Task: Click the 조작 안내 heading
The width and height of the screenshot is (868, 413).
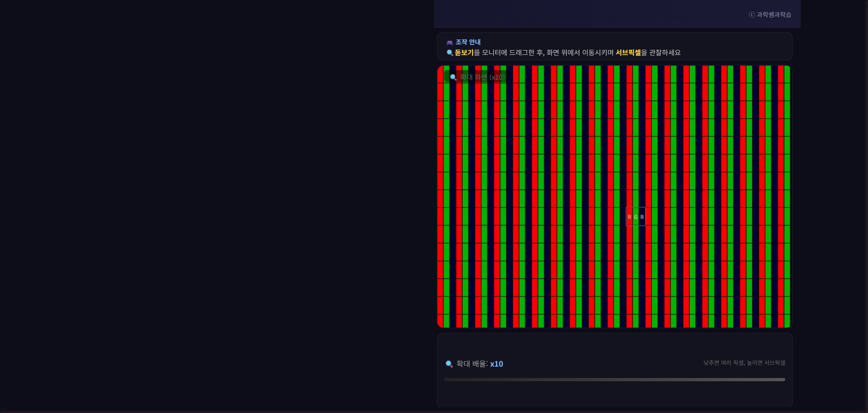Action: pos(468,42)
